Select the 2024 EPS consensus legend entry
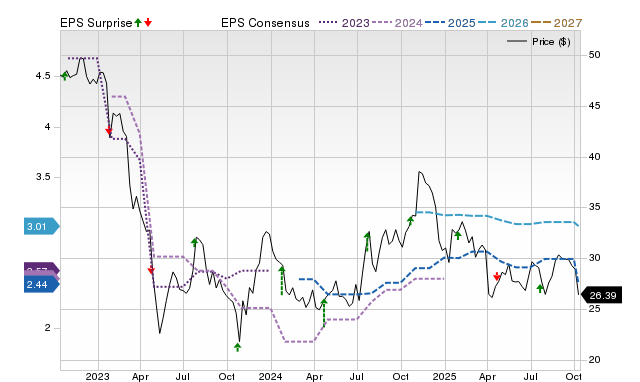 pos(397,23)
